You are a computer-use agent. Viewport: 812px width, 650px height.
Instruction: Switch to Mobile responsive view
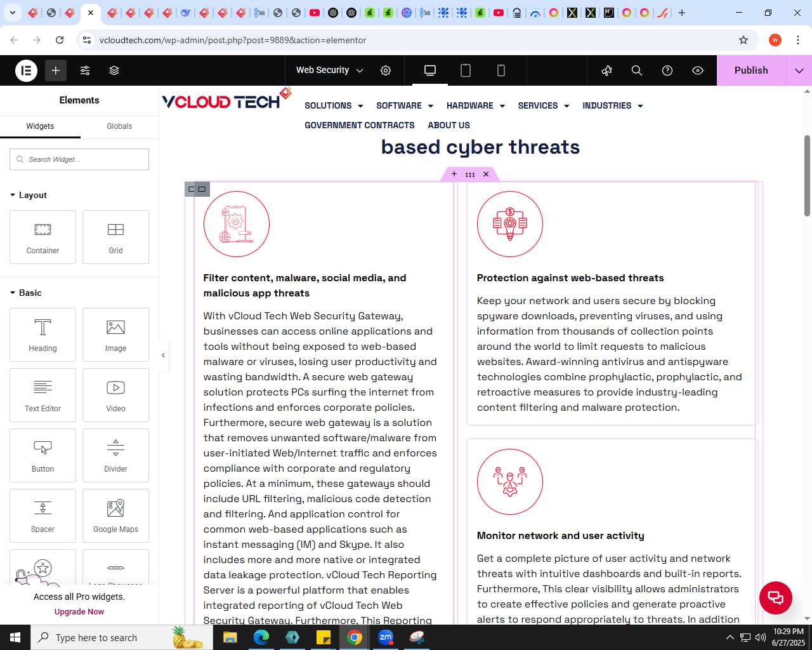tap(501, 70)
